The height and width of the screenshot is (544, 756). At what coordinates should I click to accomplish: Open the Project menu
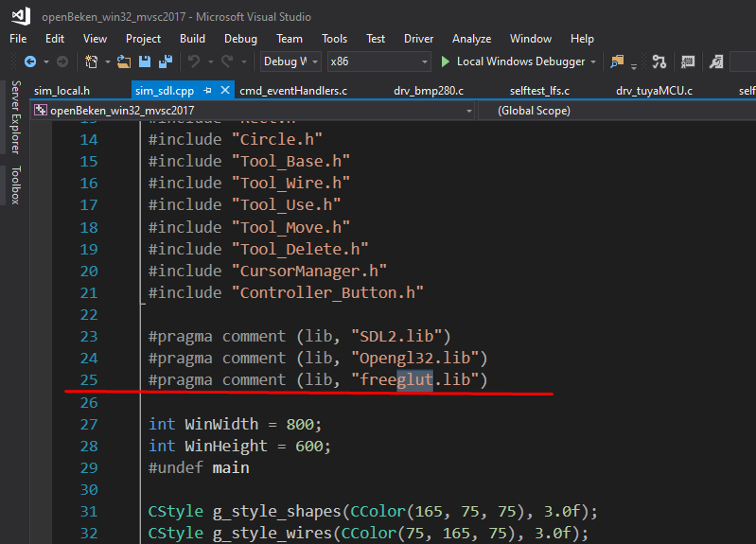tap(143, 39)
